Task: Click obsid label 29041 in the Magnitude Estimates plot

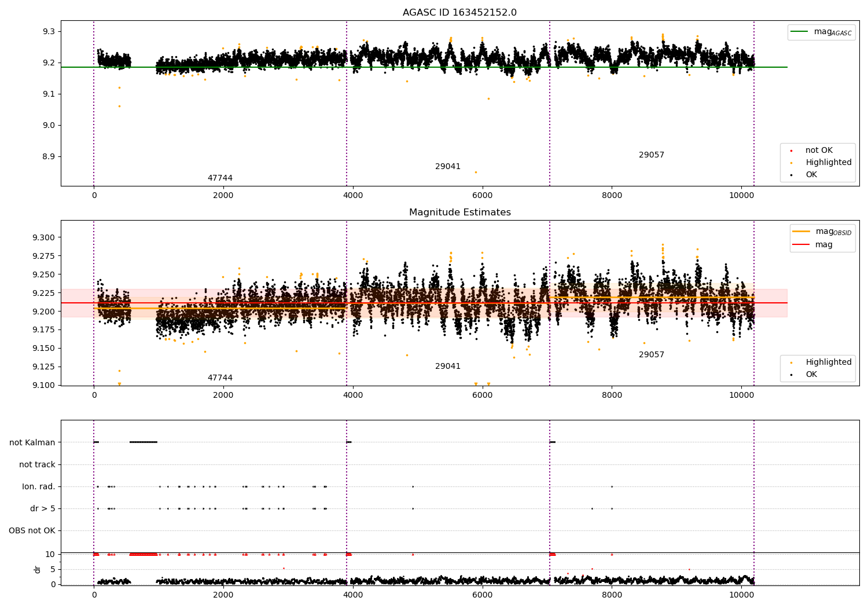Action: pos(448,367)
